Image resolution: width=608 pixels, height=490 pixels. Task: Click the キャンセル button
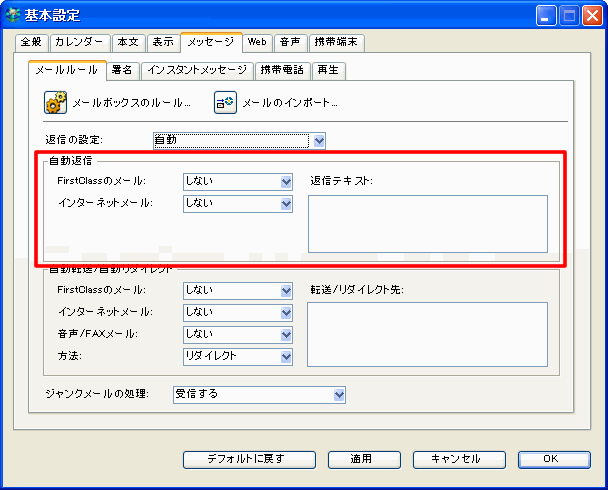[453, 459]
